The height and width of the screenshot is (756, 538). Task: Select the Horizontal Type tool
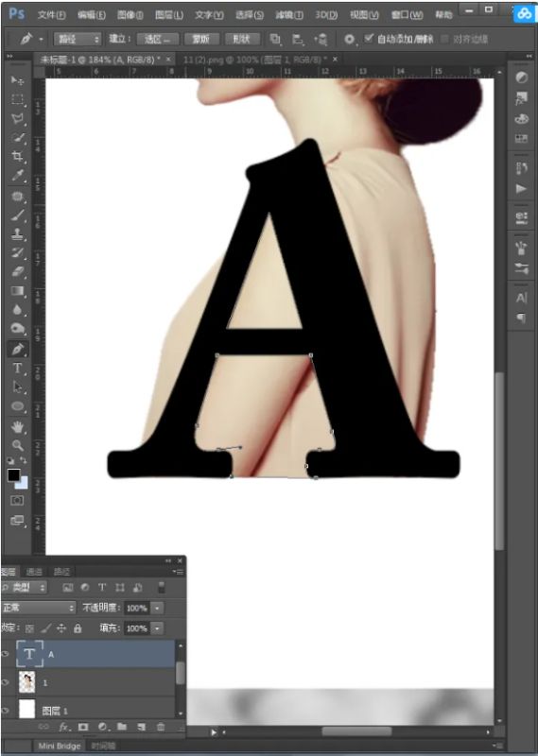(17, 369)
